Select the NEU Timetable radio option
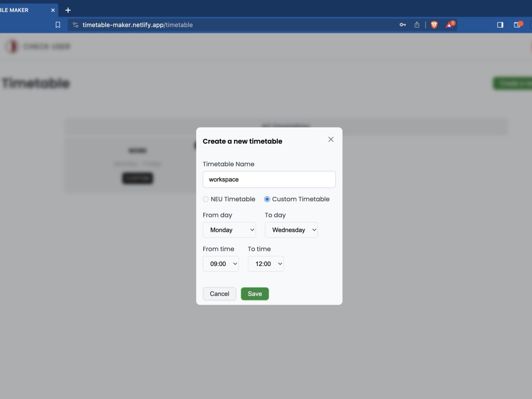Viewport: 532px width, 399px height. (x=205, y=199)
